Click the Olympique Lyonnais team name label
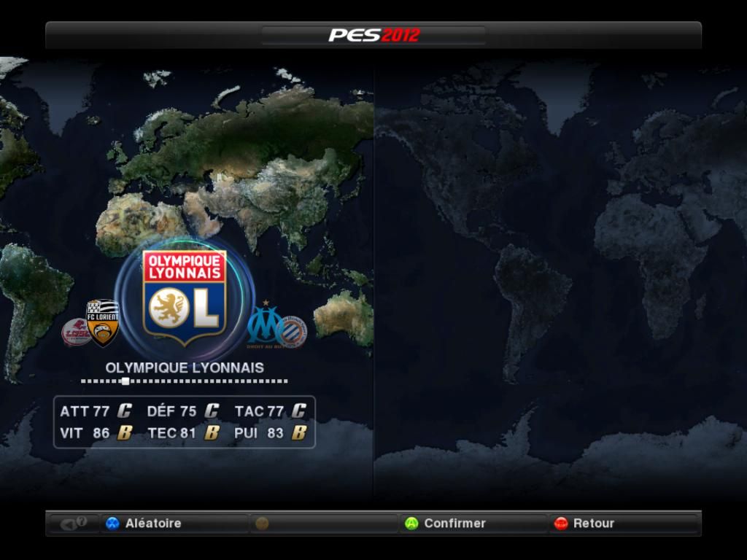 (x=185, y=367)
